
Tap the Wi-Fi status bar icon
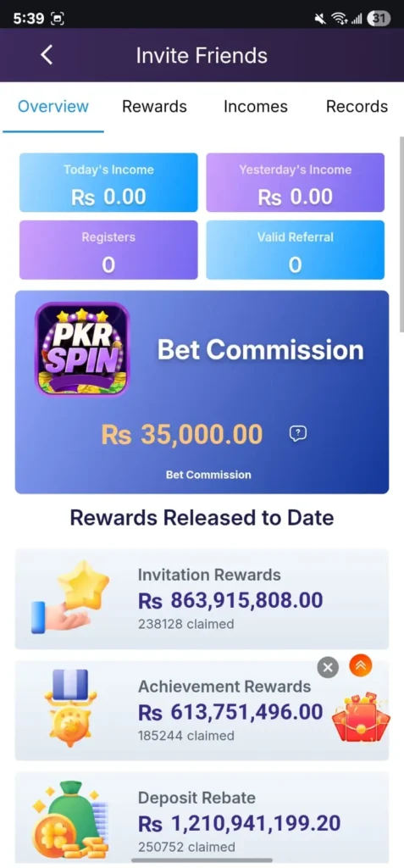coord(339,19)
